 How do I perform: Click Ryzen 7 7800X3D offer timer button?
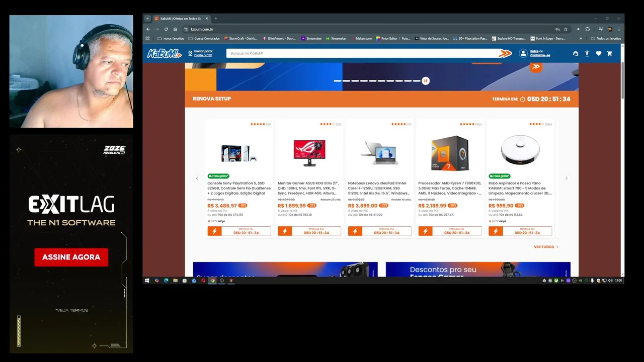tap(450, 231)
